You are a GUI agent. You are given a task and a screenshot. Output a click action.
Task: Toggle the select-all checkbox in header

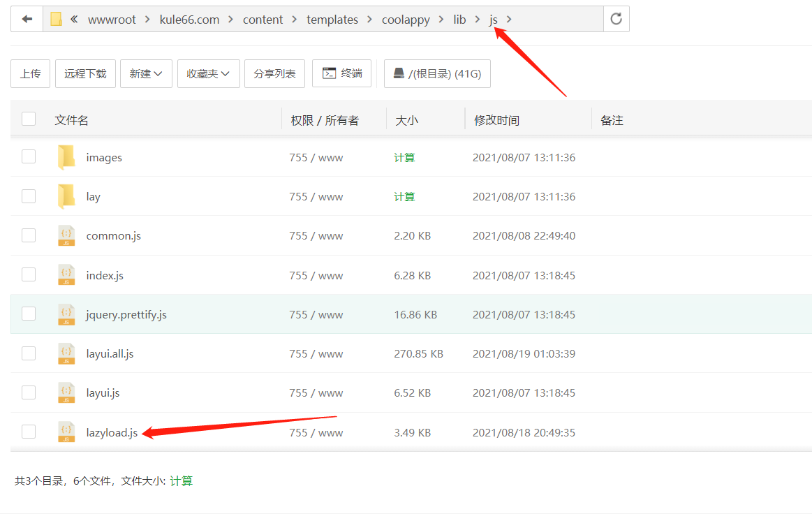(29, 119)
